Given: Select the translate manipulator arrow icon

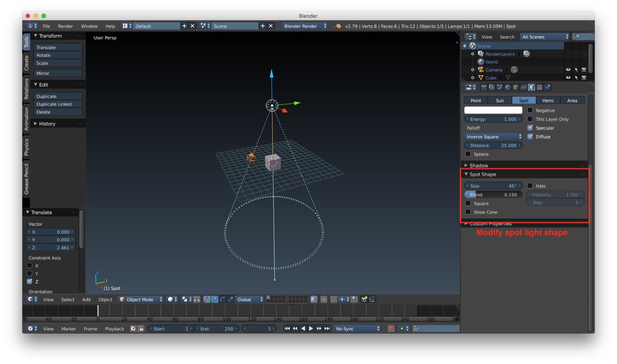Looking at the screenshot, I should click(x=215, y=299).
